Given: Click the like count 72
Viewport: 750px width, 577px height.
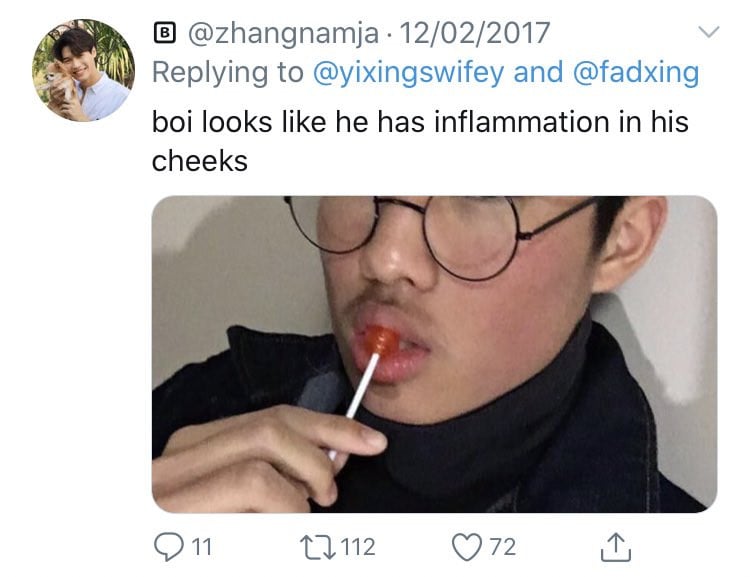Looking at the screenshot, I should [x=503, y=547].
